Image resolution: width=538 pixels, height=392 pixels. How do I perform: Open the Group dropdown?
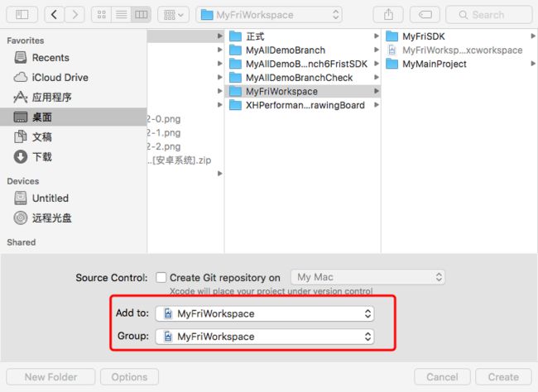point(265,337)
